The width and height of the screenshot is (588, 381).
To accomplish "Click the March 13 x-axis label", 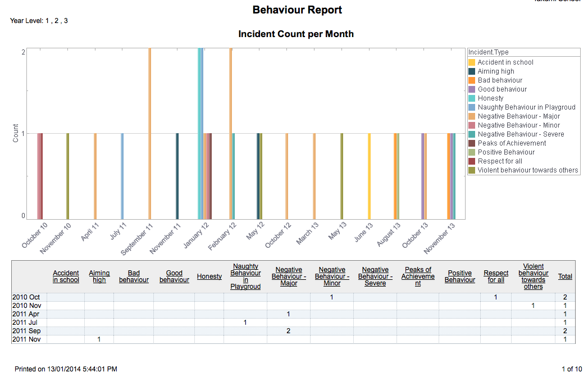I will 308,233.
